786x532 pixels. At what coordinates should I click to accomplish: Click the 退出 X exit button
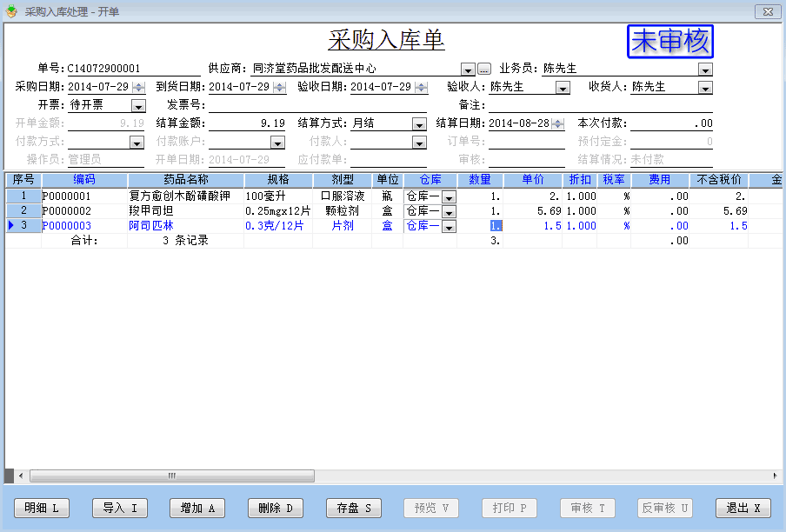pos(743,508)
